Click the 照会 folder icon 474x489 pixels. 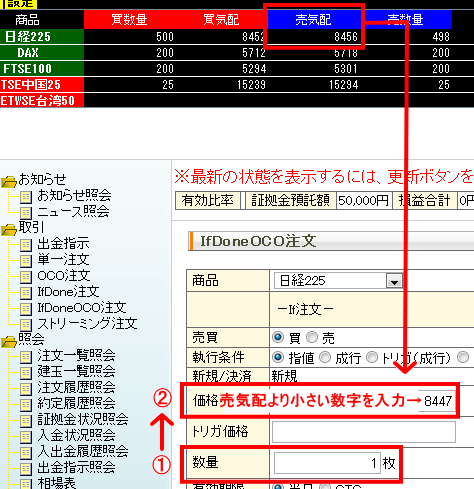tap(9, 342)
